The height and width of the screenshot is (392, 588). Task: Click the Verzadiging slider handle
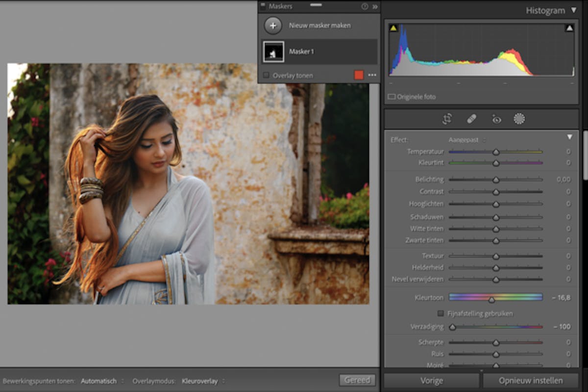click(453, 327)
